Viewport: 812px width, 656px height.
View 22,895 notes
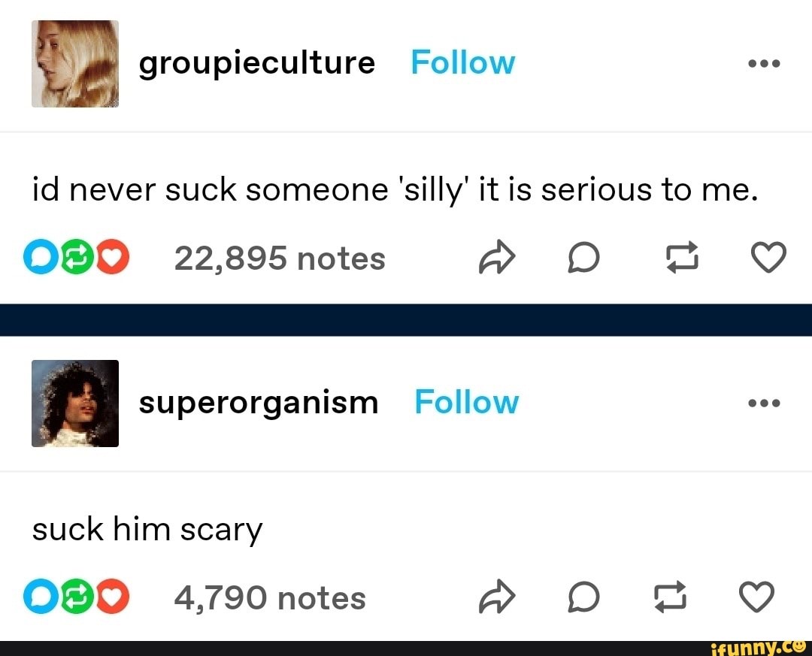coord(280,258)
